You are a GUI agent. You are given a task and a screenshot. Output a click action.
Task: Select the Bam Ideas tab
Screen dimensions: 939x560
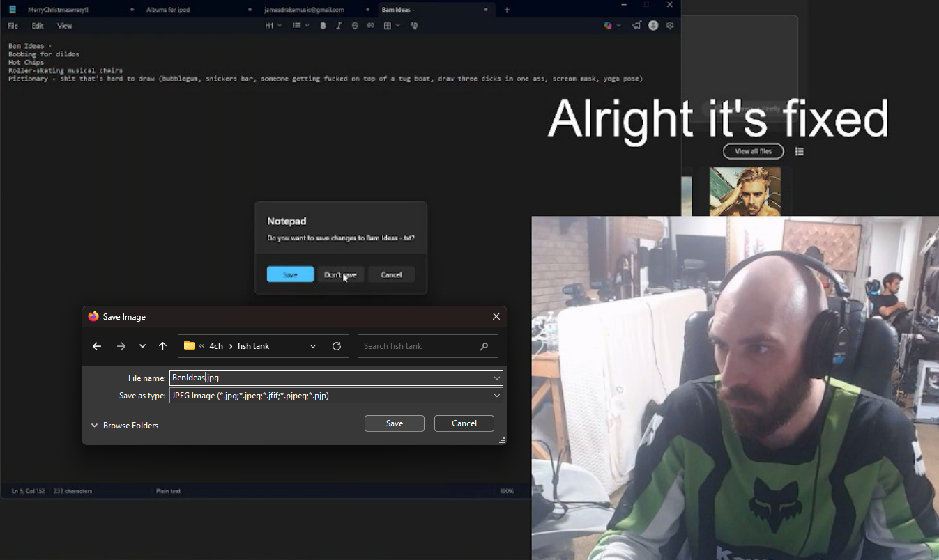click(398, 10)
